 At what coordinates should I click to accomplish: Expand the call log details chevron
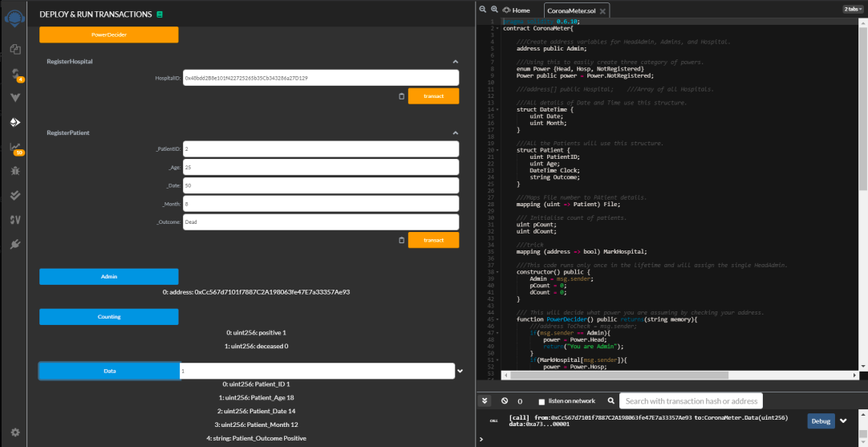coord(843,421)
